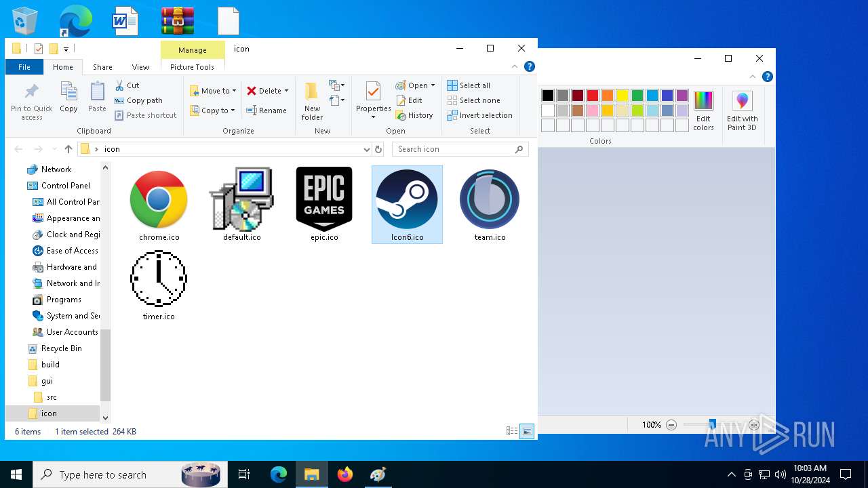Select Network in navigation pane
This screenshot has width=868, height=488.
tap(56, 169)
